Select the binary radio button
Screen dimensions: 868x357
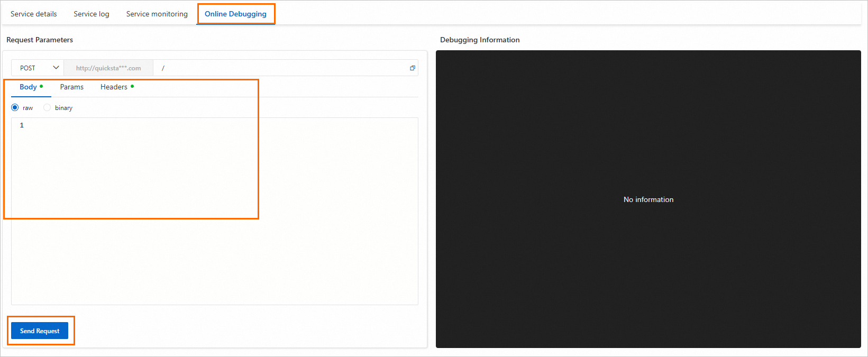coord(47,107)
